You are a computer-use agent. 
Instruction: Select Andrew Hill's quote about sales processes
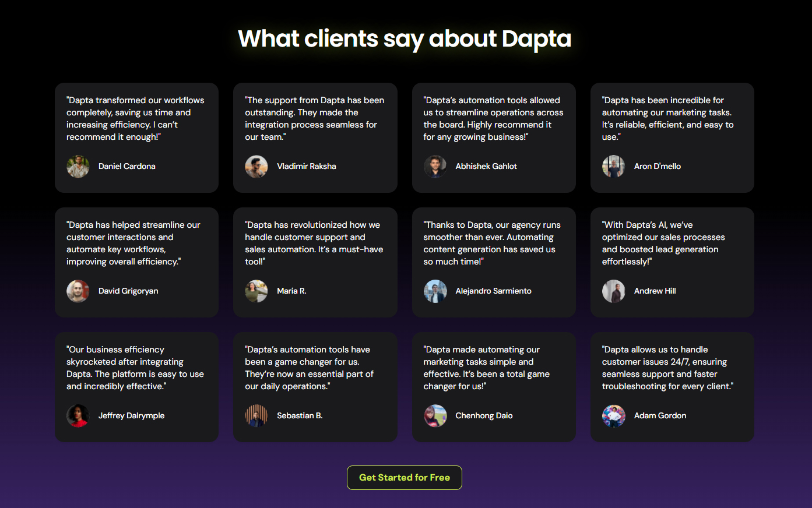(663, 243)
